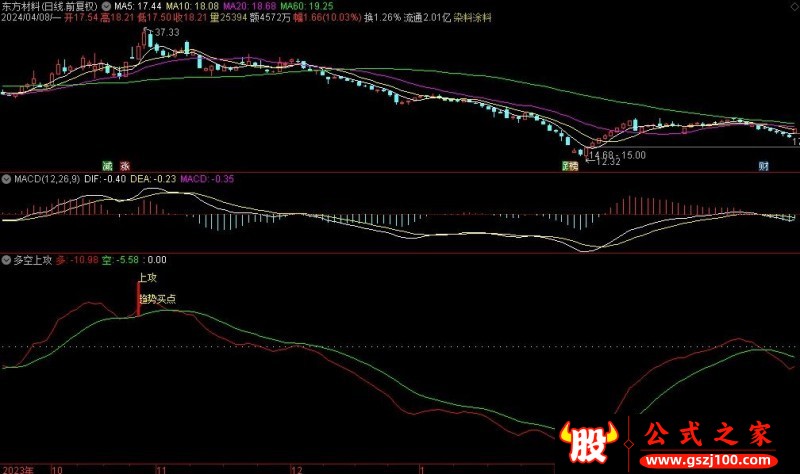Click the opening price 开17.54

81,18
